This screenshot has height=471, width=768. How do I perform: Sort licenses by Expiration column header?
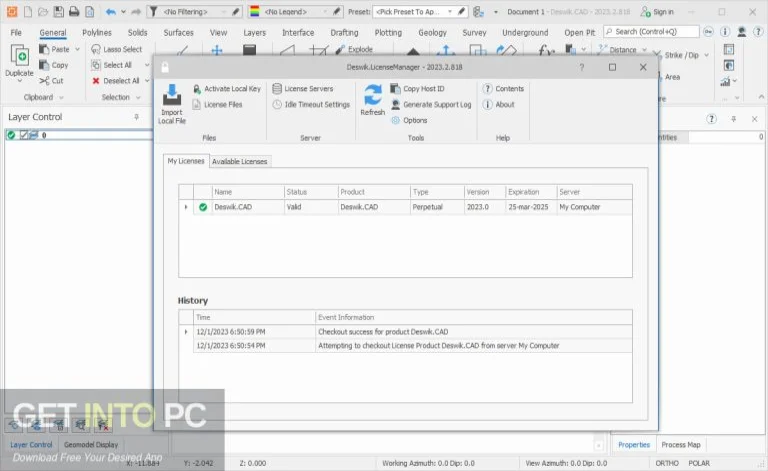click(x=531, y=192)
